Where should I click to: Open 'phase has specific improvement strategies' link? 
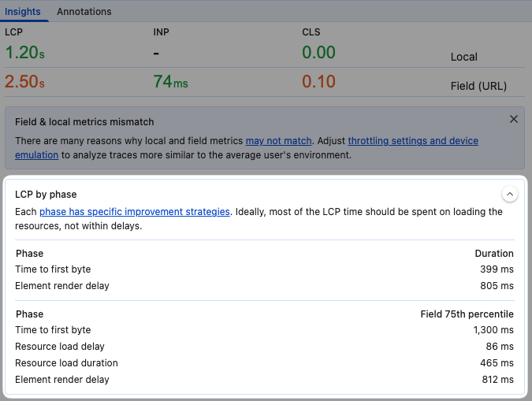pyautogui.click(x=135, y=212)
